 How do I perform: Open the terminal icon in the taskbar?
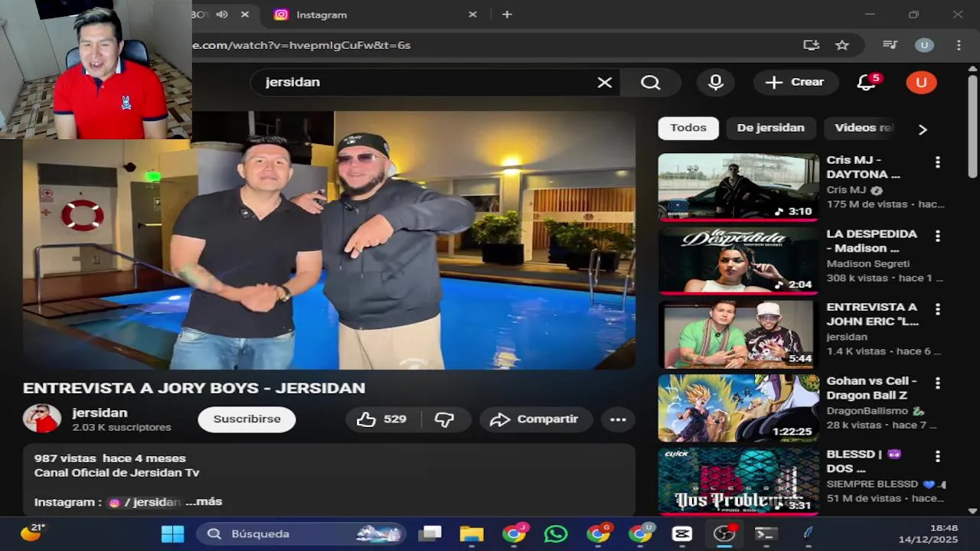[x=766, y=534]
